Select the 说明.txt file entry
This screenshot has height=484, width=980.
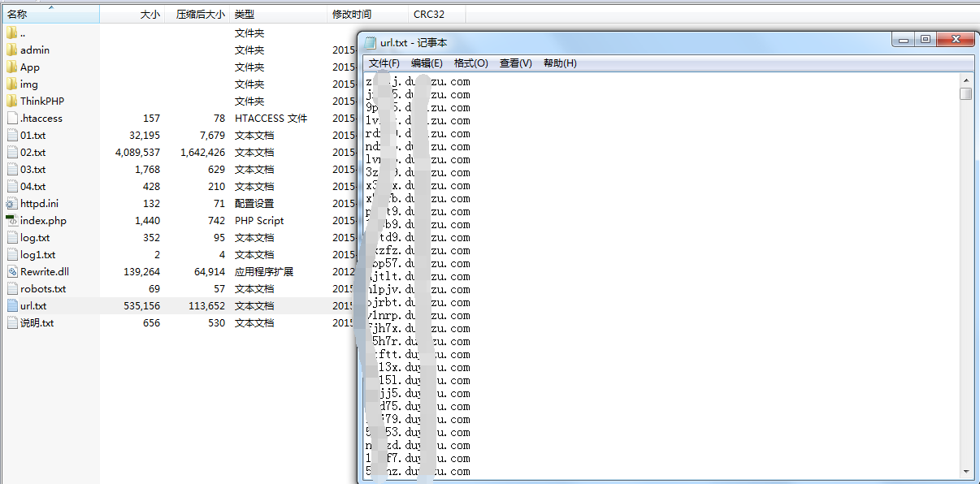point(37,322)
